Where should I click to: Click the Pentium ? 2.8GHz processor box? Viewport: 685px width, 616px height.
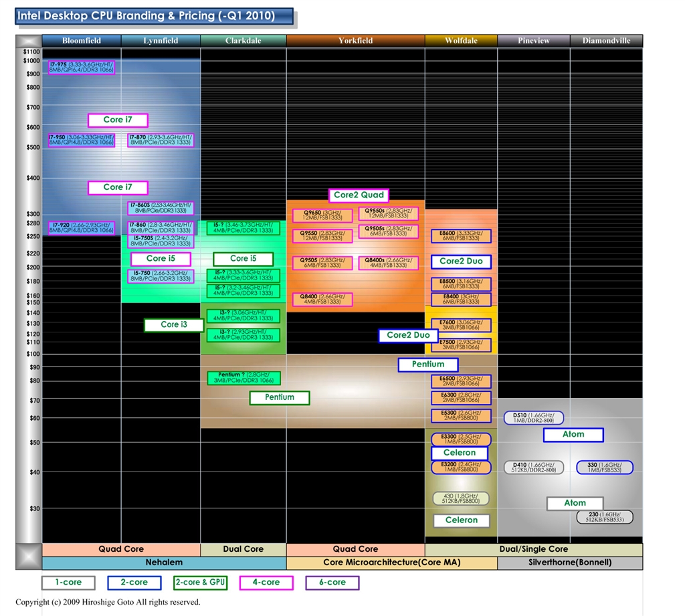(x=243, y=378)
